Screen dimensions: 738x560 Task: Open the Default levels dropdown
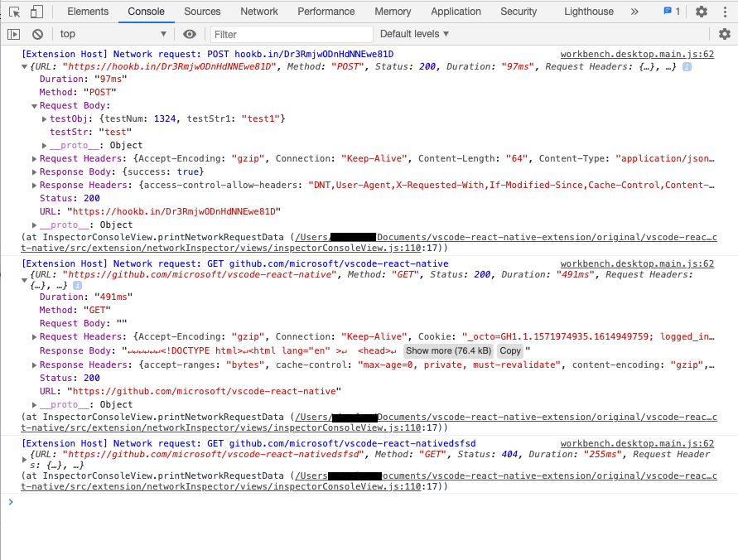coord(413,34)
